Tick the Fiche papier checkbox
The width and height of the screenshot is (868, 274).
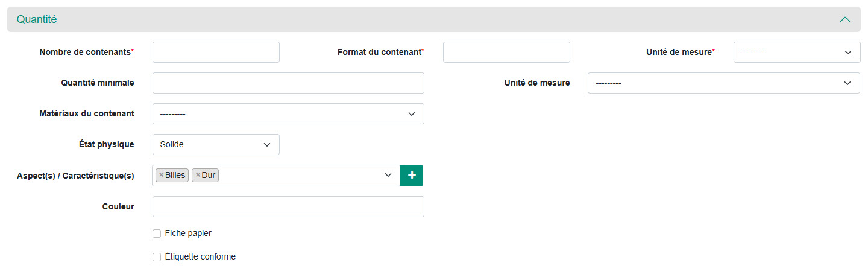coord(157,234)
